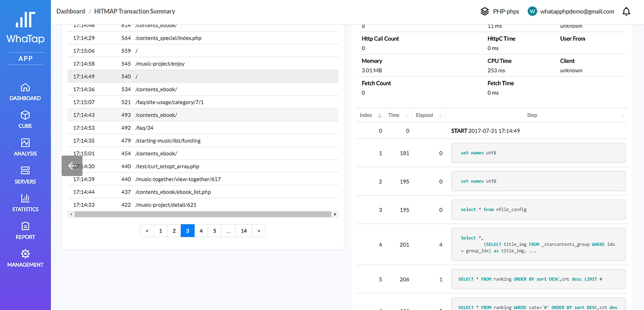Click the CPU Time 253 ms value
Image resolution: width=644 pixels, height=310 pixels.
point(496,70)
